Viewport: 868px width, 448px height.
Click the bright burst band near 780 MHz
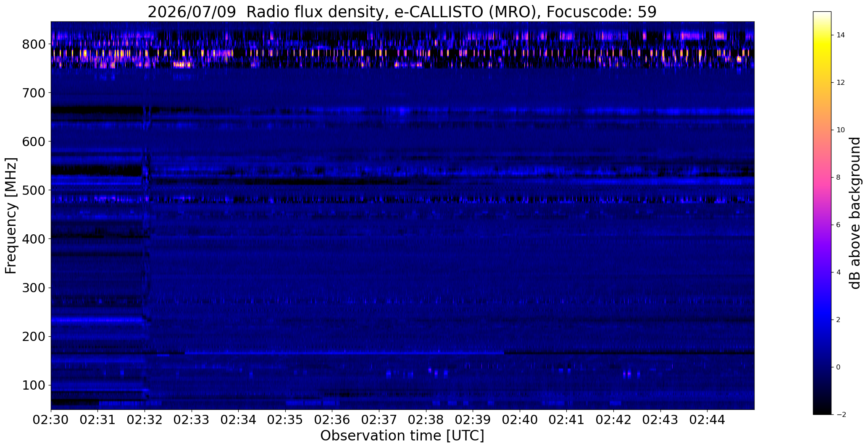click(x=402, y=53)
